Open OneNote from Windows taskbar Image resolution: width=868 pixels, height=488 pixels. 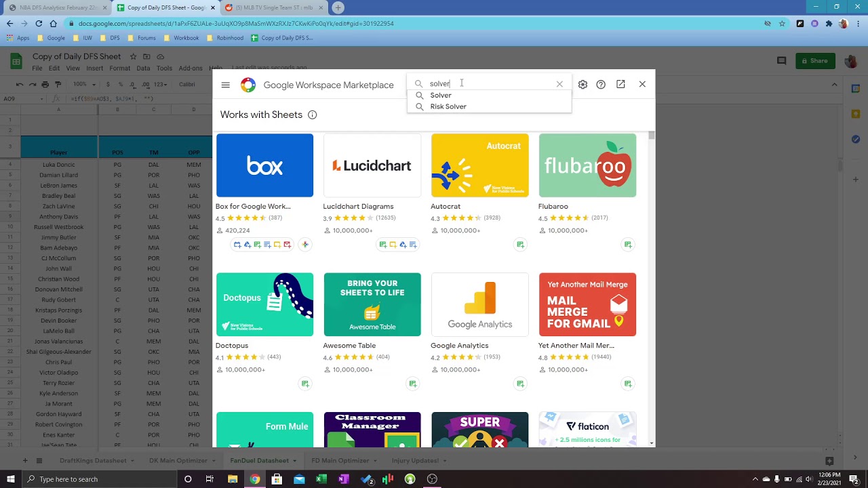[343, 479]
